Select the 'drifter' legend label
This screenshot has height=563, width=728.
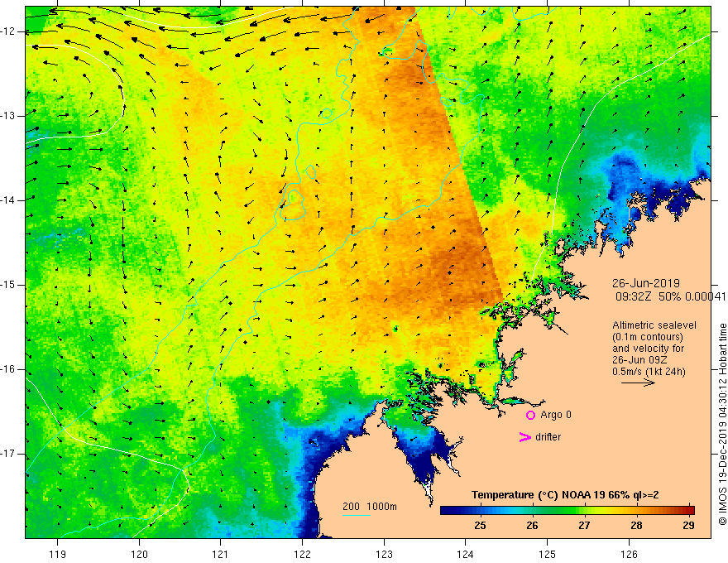pyautogui.click(x=548, y=437)
